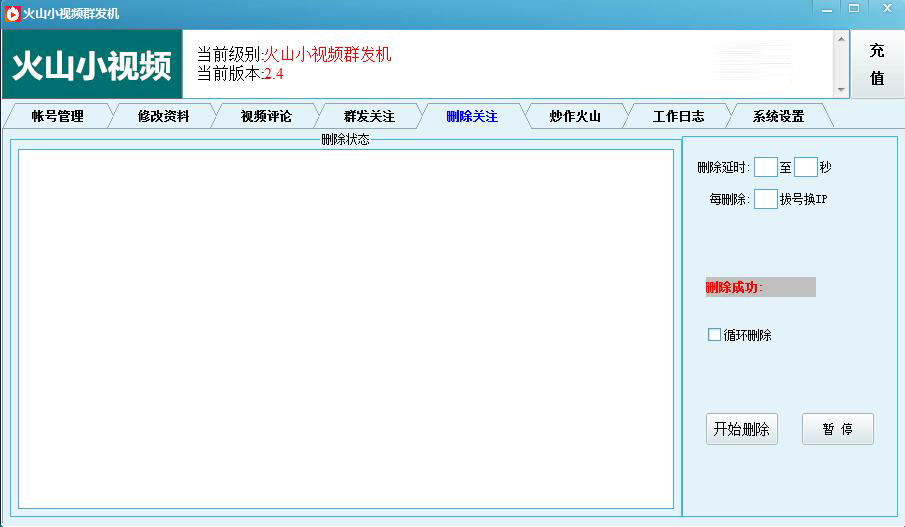Click the 当前级别 text line

[x=294, y=54]
